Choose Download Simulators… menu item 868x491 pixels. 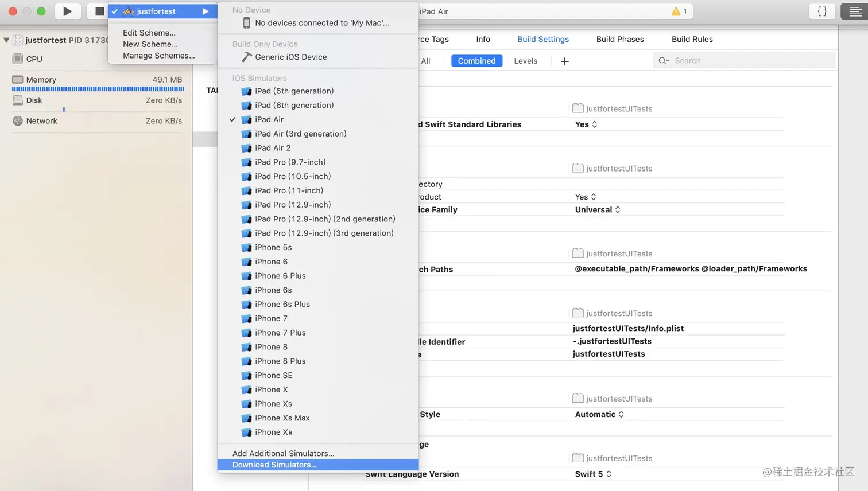pyautogui.click(x=318, y=465)
